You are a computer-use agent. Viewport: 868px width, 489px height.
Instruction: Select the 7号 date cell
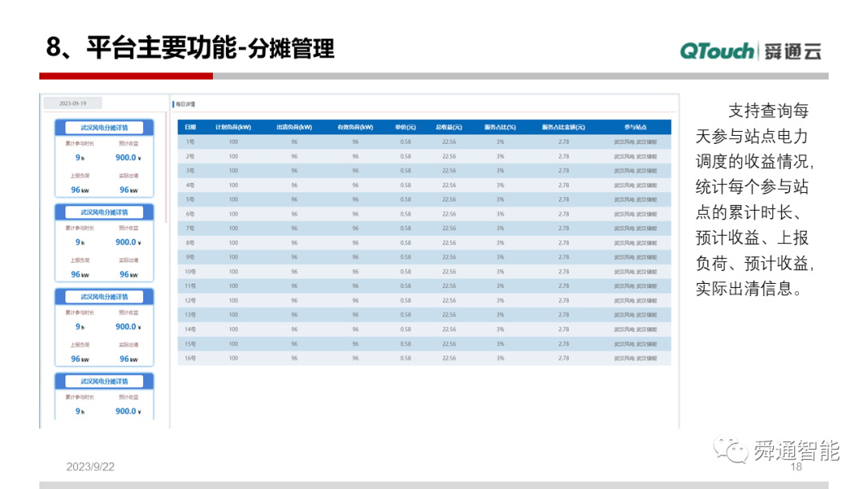[190, 228]
